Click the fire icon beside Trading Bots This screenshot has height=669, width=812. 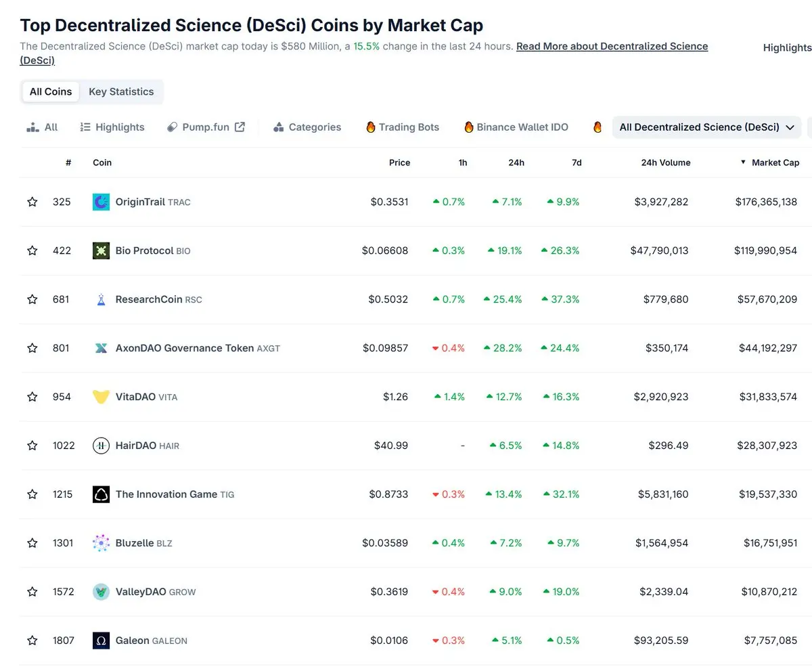[x=370, y=127]
